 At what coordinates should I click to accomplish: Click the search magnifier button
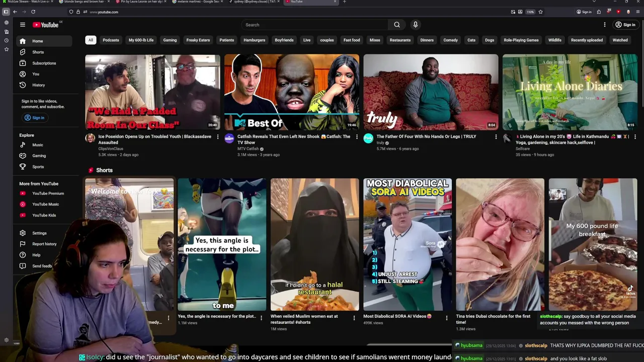[x=397, y=25]
